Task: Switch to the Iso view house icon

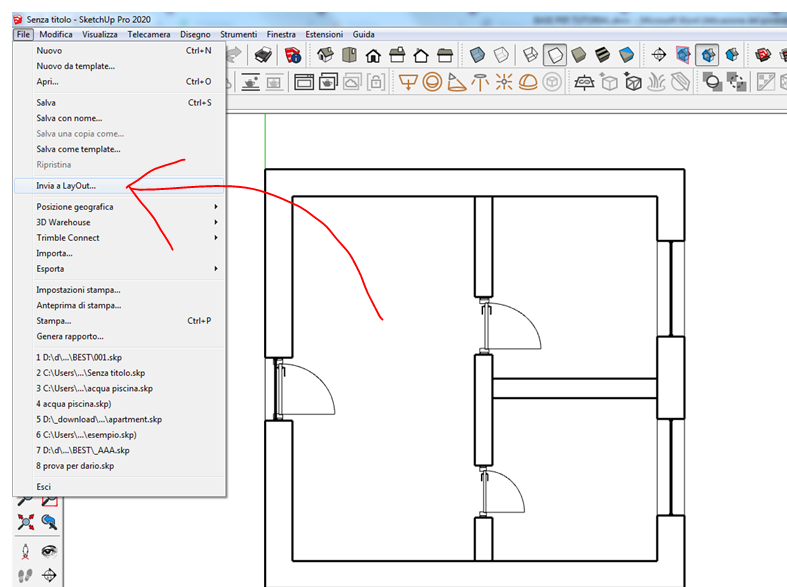Action: pyautogui.click(x=326, y=55)
